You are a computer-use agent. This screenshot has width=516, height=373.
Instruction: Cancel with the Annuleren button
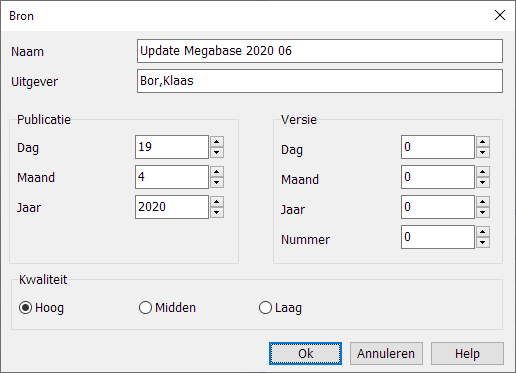coord(386,353)
